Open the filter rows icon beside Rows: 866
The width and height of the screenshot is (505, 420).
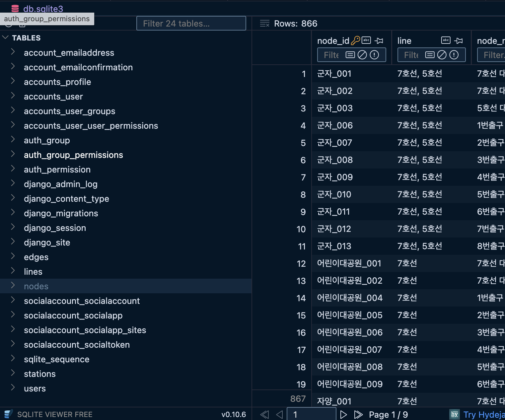click(264, 23)
